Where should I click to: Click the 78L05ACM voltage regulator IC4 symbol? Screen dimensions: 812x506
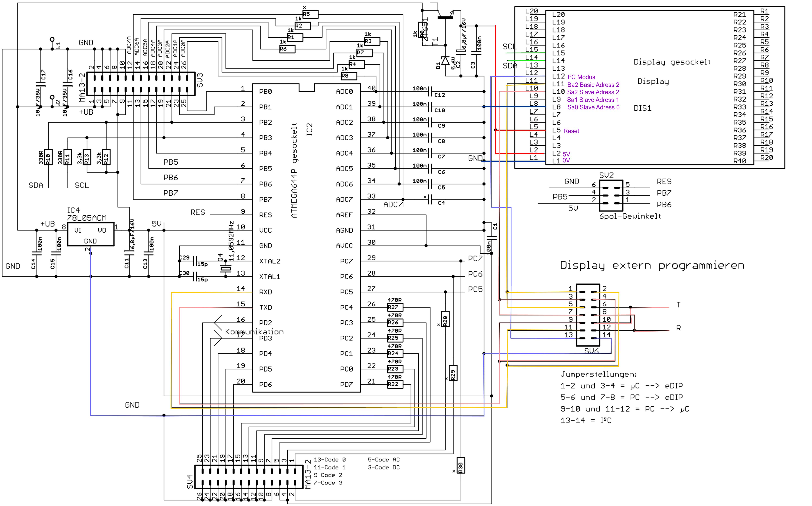coord(91,234)
